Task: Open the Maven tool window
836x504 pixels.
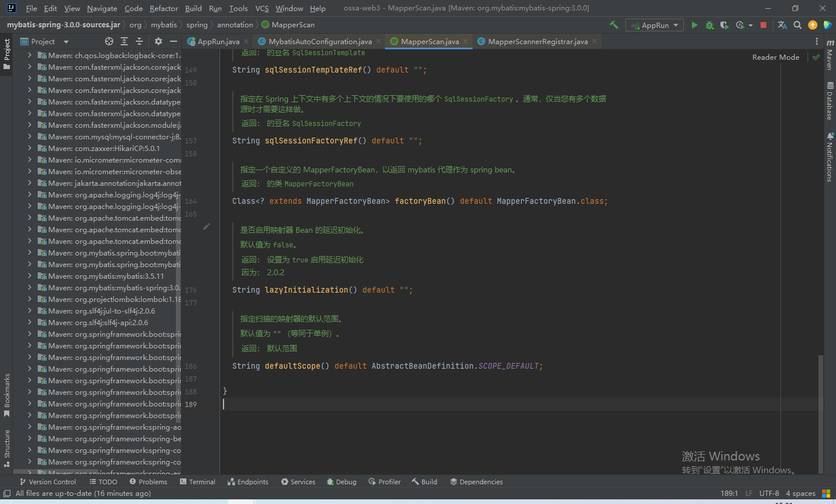Action: [830, 56]
